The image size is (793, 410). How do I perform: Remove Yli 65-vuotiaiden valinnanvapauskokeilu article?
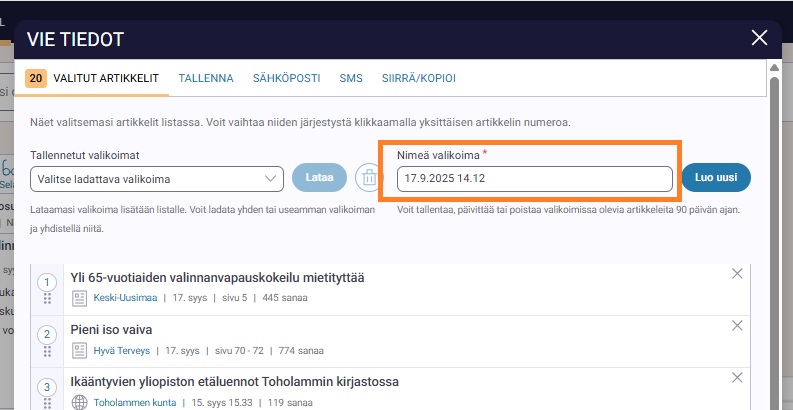[x=737, y=274]
